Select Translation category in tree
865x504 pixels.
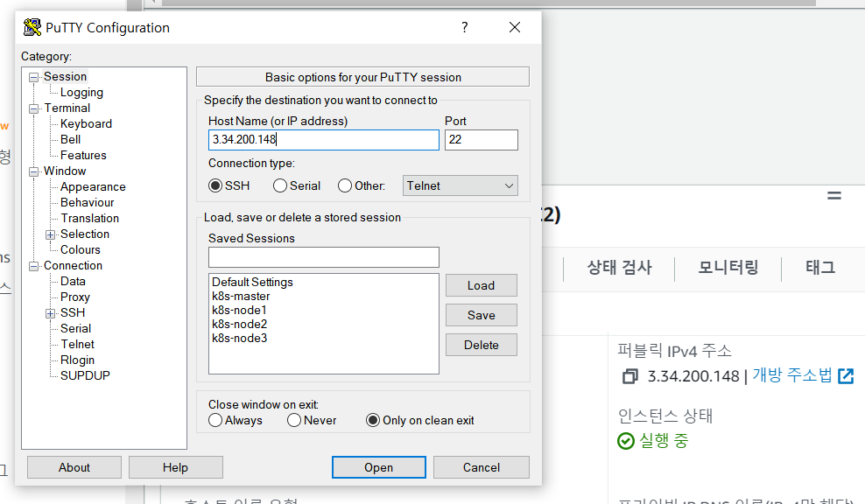pyautogui.click(x=89, y=218)
